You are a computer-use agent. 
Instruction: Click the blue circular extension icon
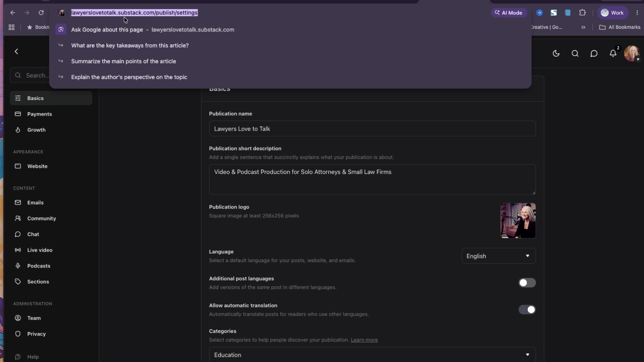pyautogui.click(x=539, y=13)
